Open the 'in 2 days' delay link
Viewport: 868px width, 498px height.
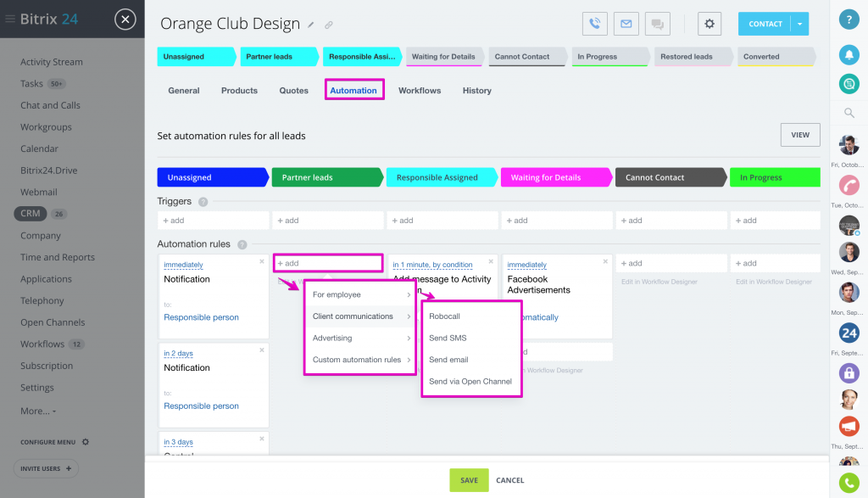[x=178, y=354]
